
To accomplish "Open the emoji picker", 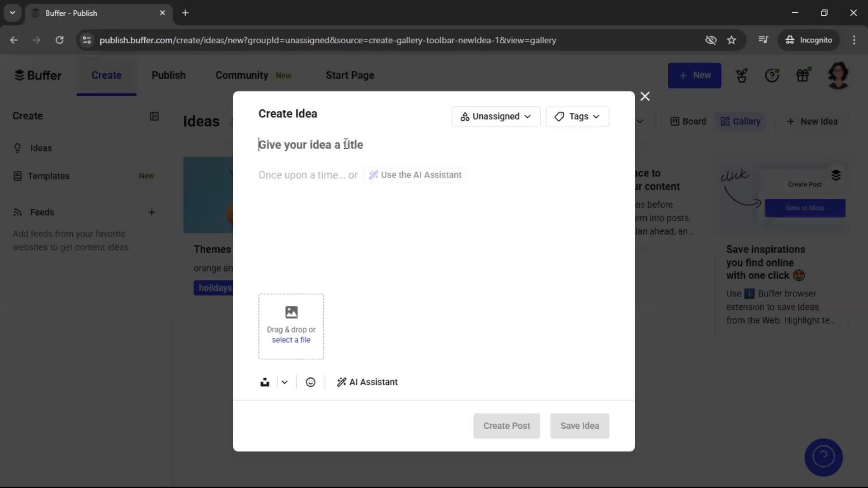I will 311,382.
